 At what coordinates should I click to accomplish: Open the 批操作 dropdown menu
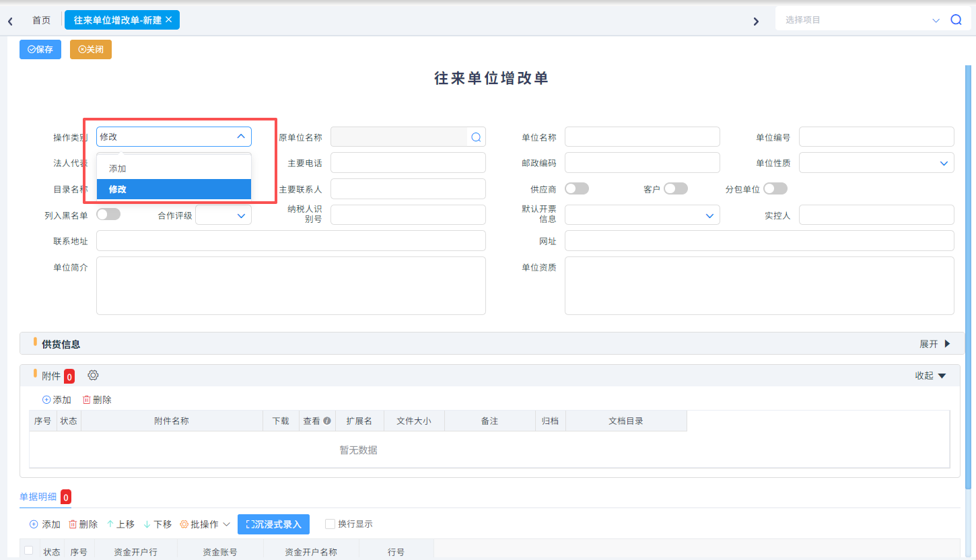click(205, 524)
